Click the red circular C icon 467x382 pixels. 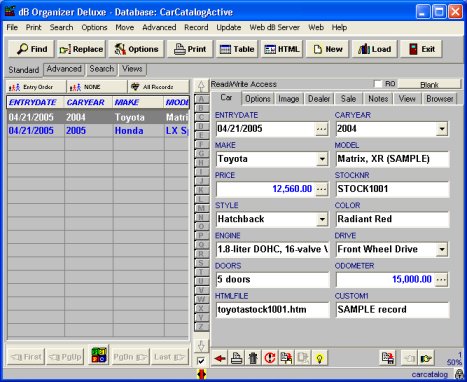click(270, 359)
